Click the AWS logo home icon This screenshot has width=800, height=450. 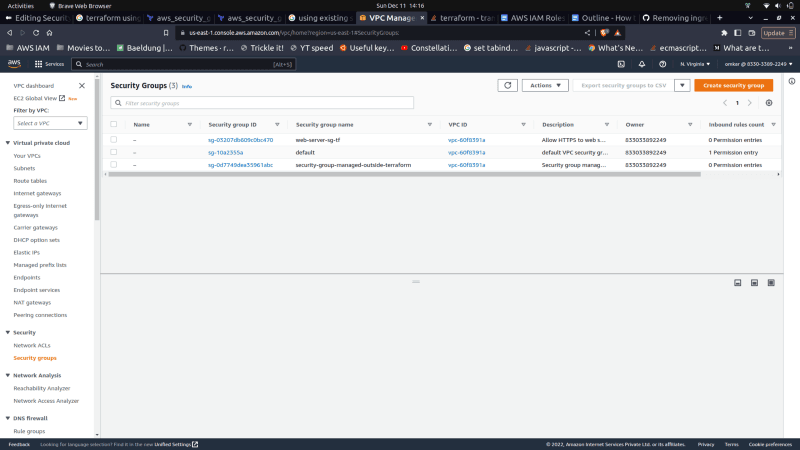pyautogui.click(x=14, y=64)
